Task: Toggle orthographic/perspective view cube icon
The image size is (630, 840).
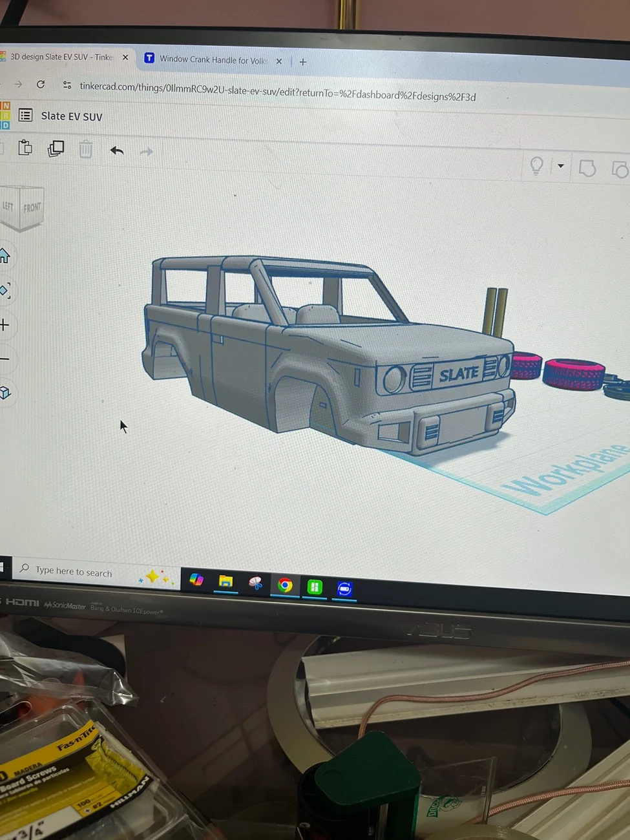Action: [x=5, y=392]
